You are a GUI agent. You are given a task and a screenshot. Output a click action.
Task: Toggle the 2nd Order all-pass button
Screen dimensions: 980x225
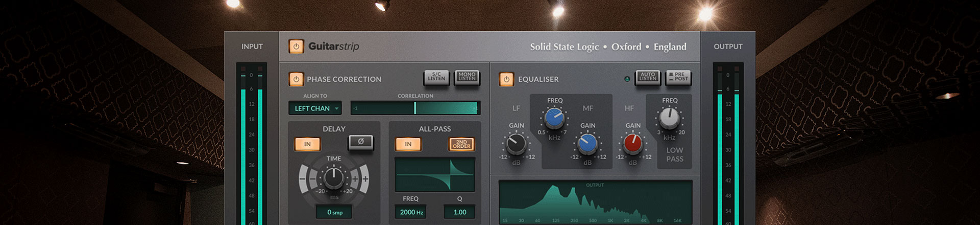tap(461, 144)
